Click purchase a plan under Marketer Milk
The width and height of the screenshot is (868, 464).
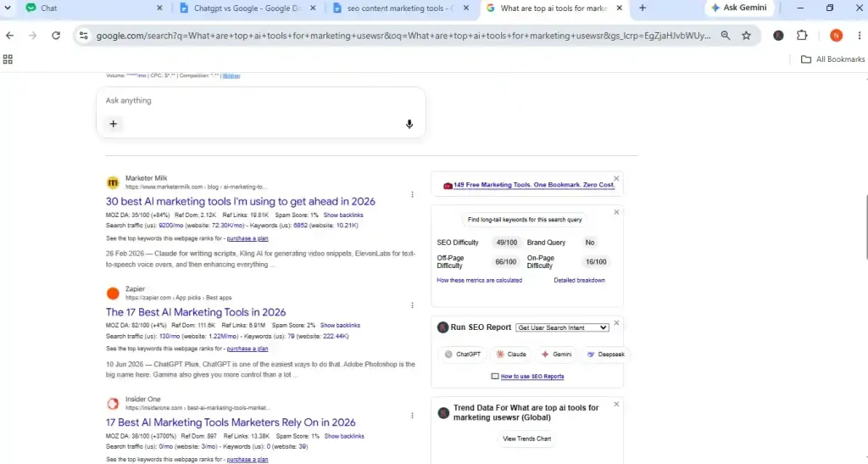pyautogui.click(x=248, y=238)
